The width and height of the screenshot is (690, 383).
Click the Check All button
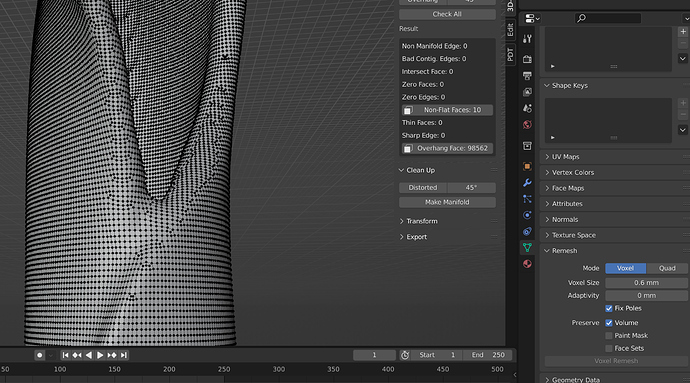click(447, 14)
